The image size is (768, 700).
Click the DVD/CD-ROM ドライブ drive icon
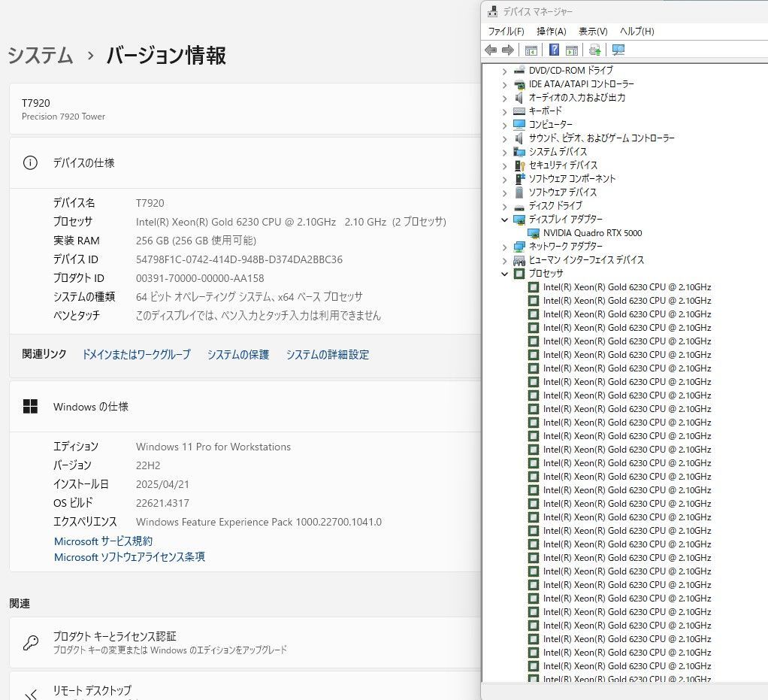pyautogui.click(x=519, y=71)
